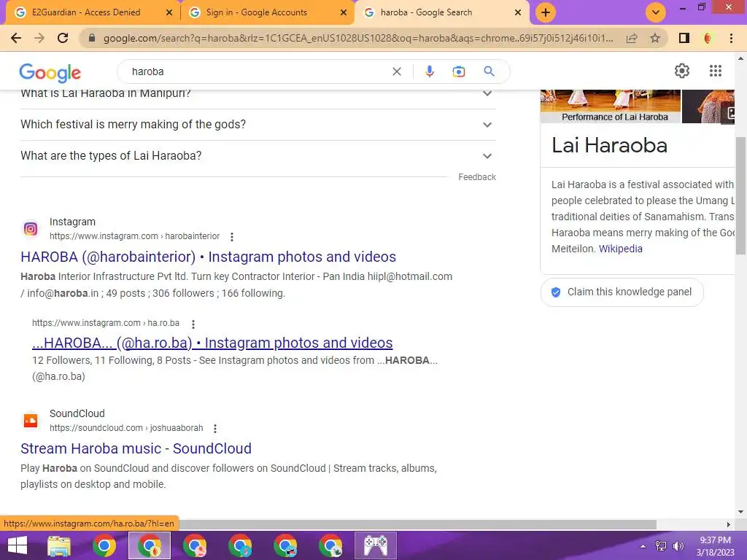Open HAROBA (@harobainterior) Instagram result
Image resolution: width=747 pixels, height=560 pixels.
click(208, 257)
